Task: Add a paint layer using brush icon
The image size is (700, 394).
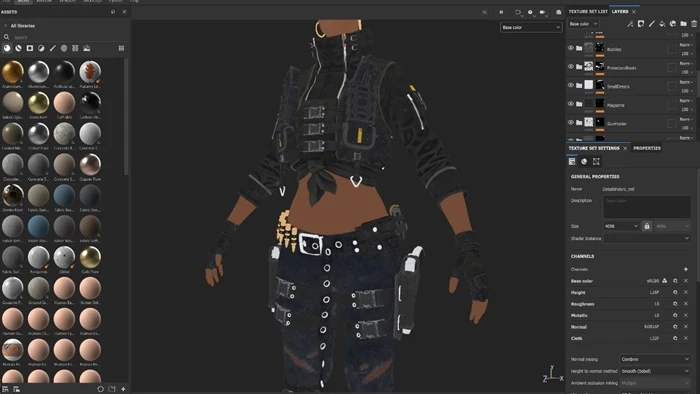Action: pos(652,24)
